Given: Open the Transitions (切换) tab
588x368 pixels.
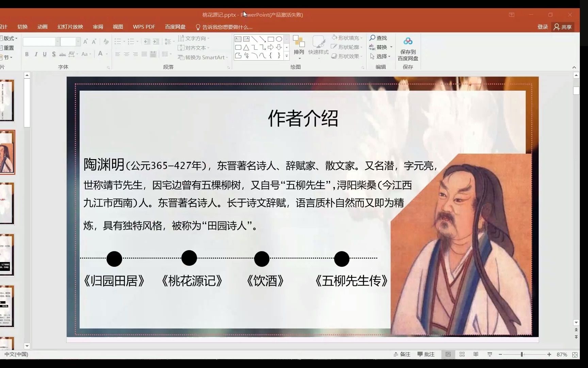Looking at the screenshot, I should [22, 27].
